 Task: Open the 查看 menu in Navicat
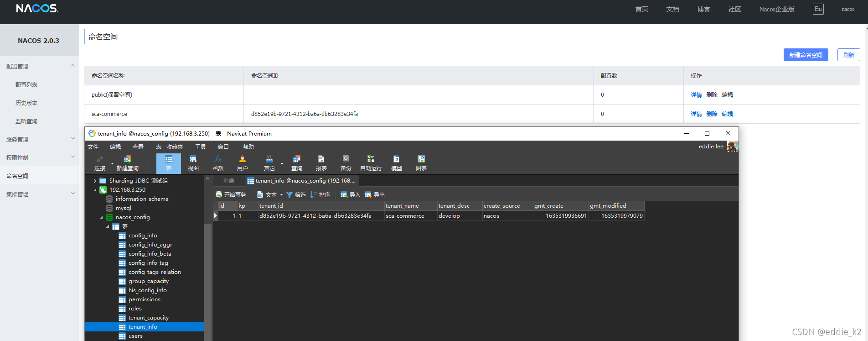click(x=138, y=147)
